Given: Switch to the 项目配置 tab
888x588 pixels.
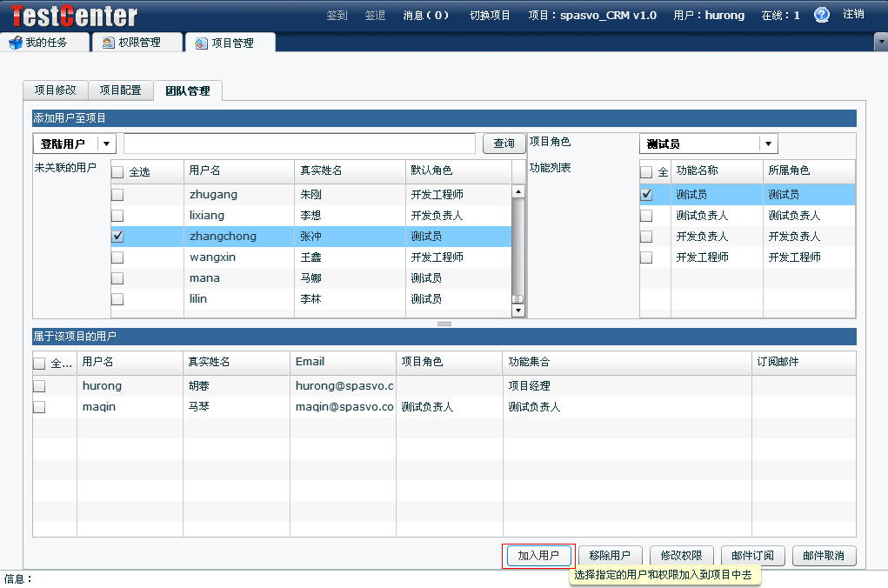Looking at the screenshot, I should click(120, 90).
